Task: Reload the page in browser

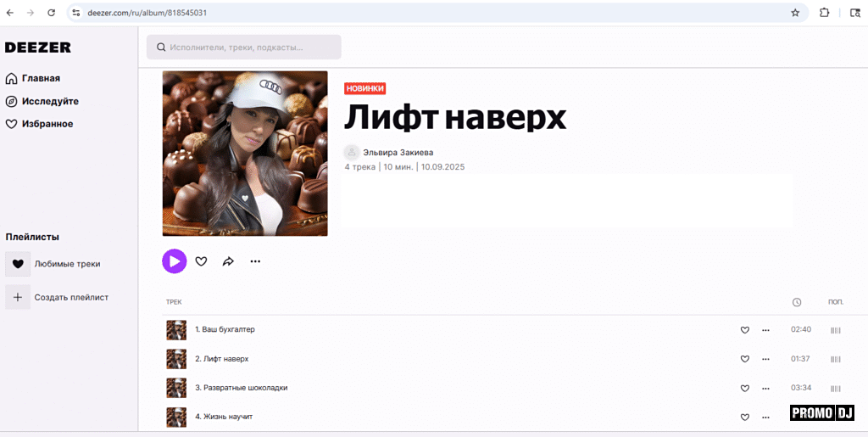Action: 52,13
